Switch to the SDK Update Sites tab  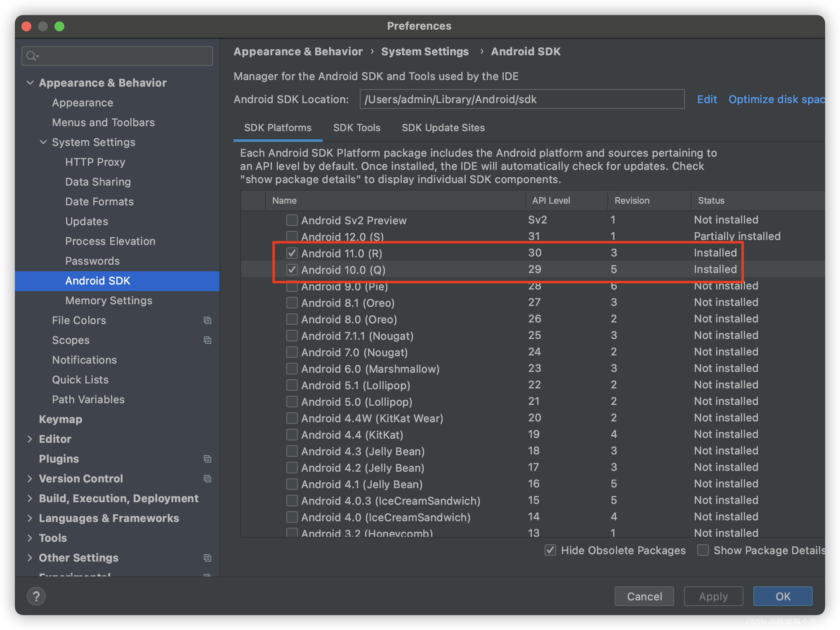pos(443,127)
